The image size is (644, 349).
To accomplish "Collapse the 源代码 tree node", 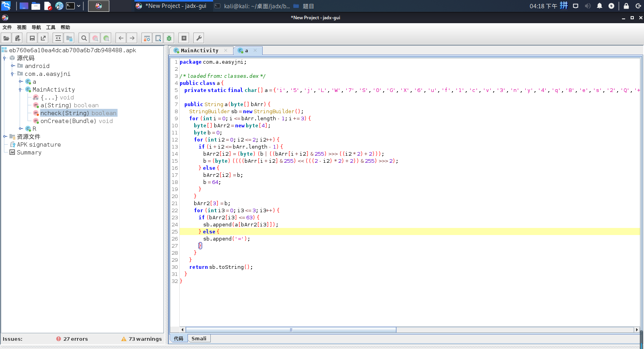I will tap(4, 58).
